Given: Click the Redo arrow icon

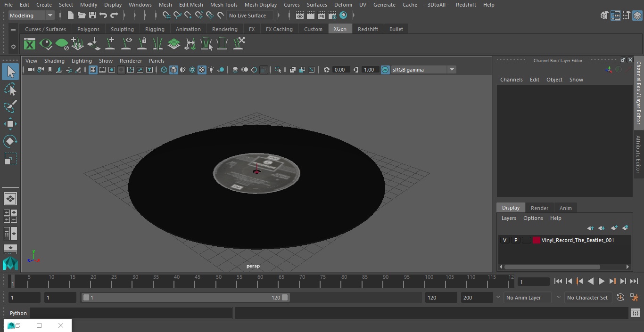Looking at the screenshot, I should tap(114, 16).
